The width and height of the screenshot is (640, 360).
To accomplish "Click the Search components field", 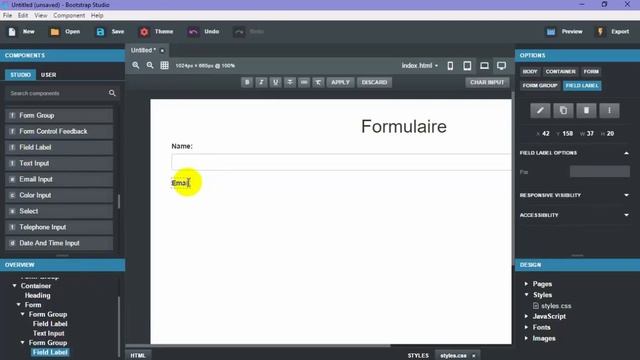I will 57,93.
